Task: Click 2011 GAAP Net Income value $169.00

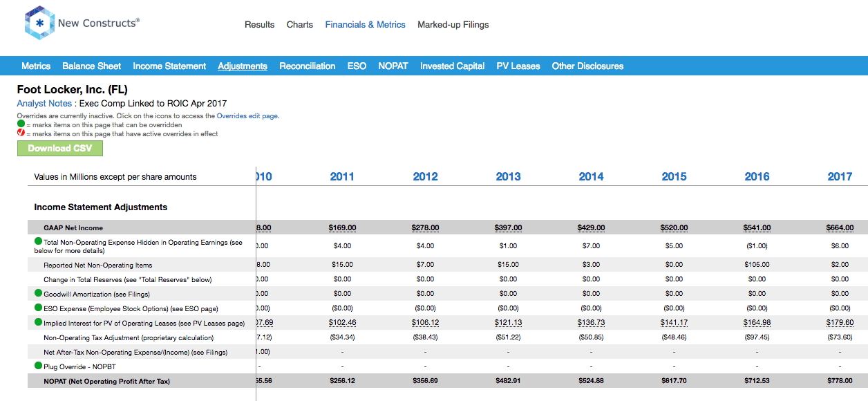Action: pos(342,228)
